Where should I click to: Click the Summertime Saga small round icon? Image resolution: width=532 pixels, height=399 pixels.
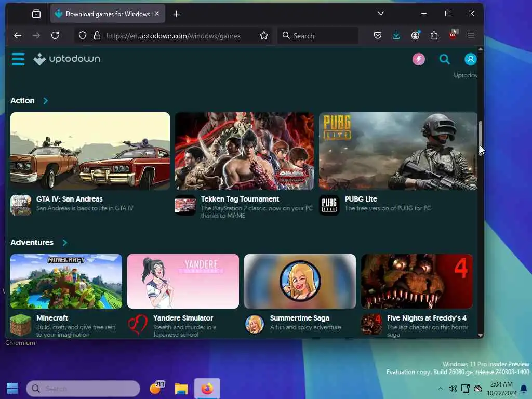255,324
